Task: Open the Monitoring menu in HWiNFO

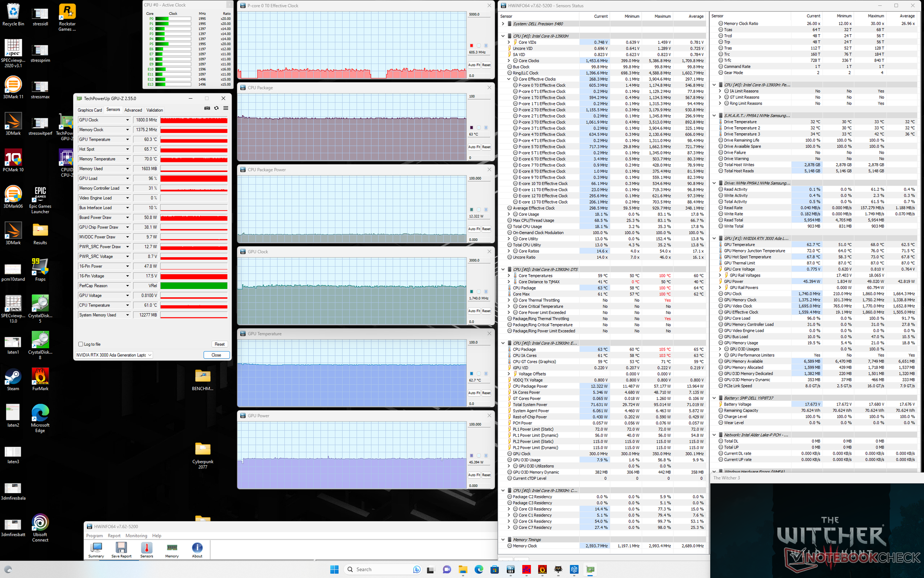Action: (x=136, y=536)
